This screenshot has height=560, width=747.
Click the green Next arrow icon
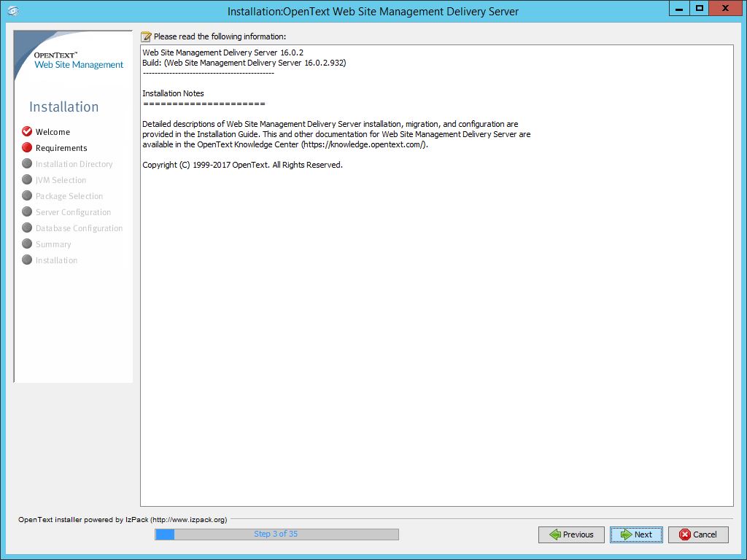(626, 534)
